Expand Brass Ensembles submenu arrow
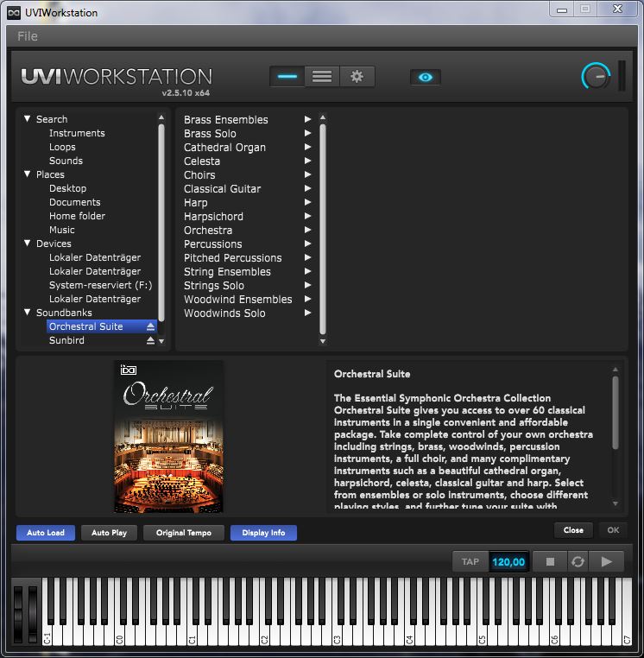The width and height of the screenshot is (644, 658). point(307,119)
